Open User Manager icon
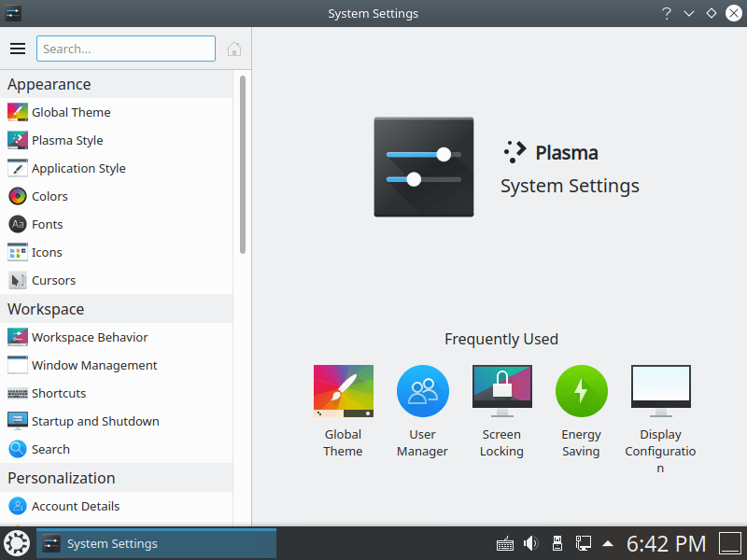The image size is (747, 560). (x=422, y=391)
